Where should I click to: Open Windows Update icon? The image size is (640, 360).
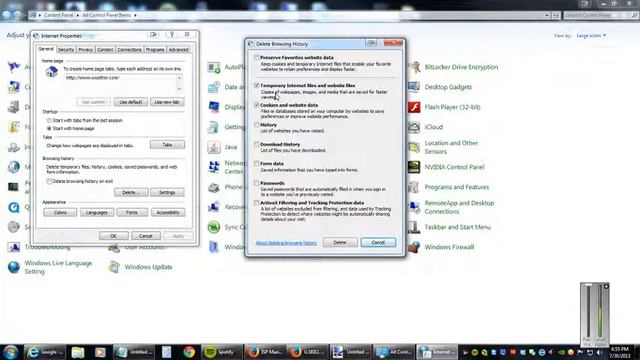tap(114, 267)
